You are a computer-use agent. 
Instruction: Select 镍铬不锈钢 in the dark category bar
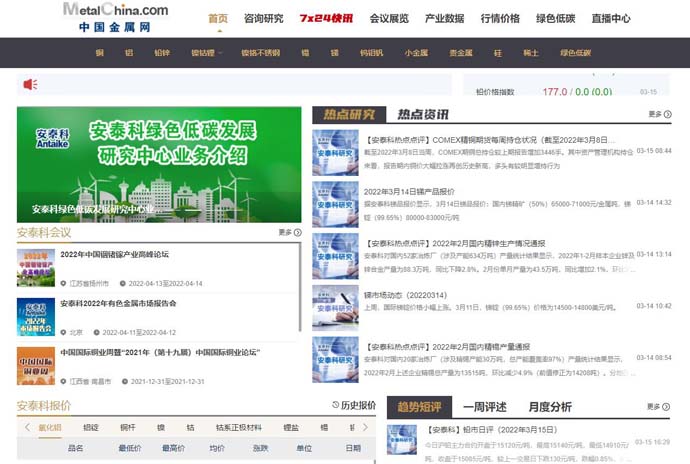click(261, 53)
